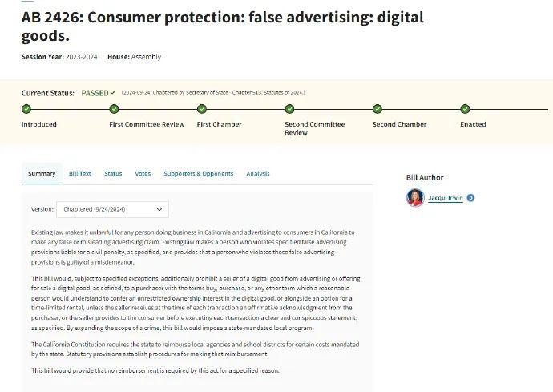Open the Supporters & Opponents tab

(198, 173)
